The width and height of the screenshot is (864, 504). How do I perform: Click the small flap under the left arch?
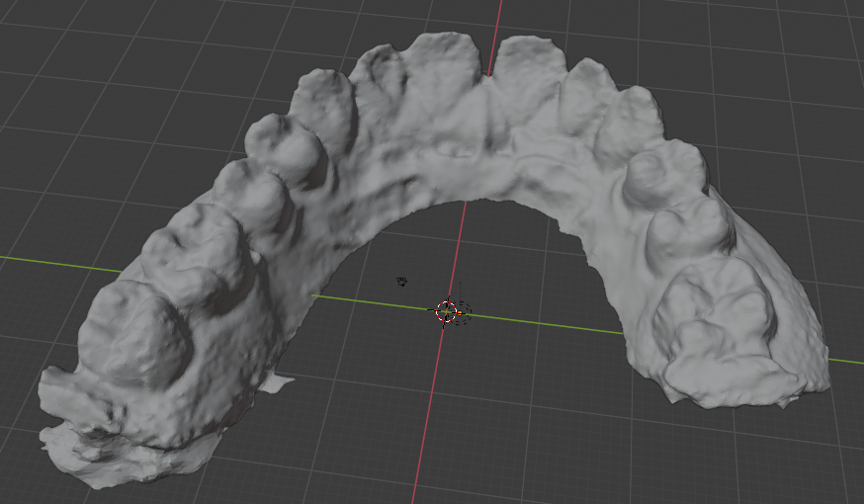277,381
